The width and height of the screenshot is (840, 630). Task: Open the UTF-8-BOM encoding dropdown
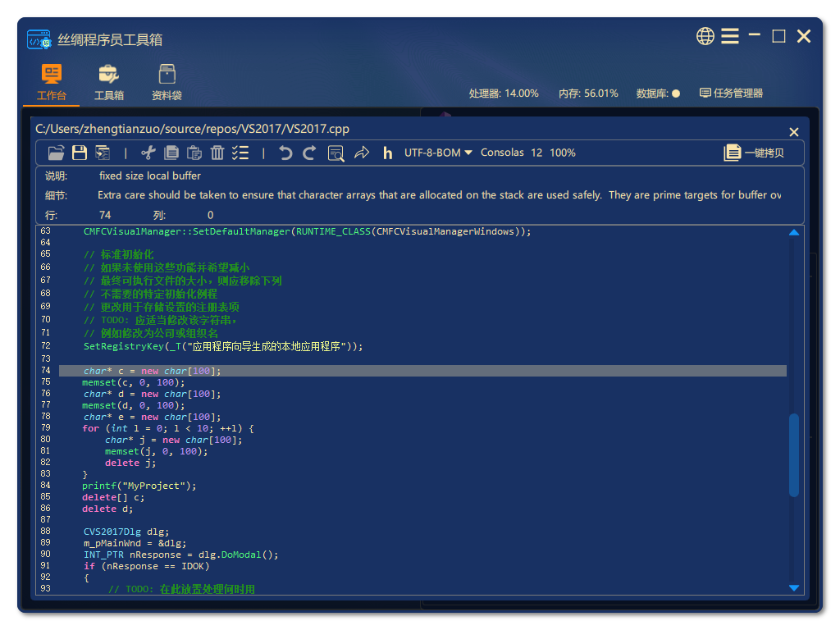pyautogui.click(x=437, y=153)
